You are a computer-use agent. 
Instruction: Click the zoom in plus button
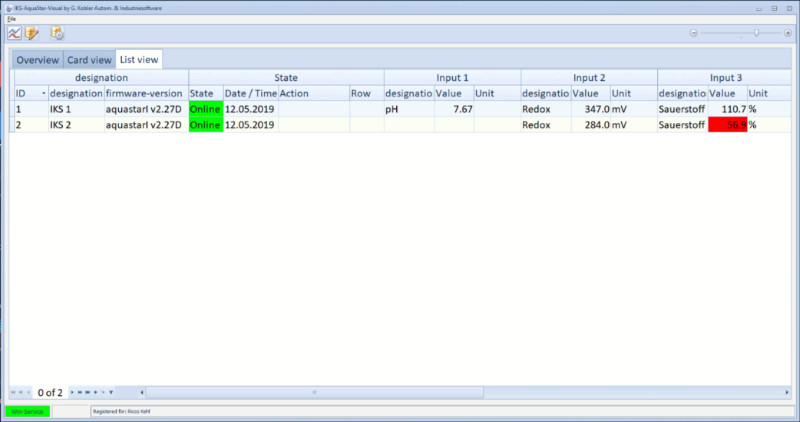pyautogui.click(x=788, y=33)
